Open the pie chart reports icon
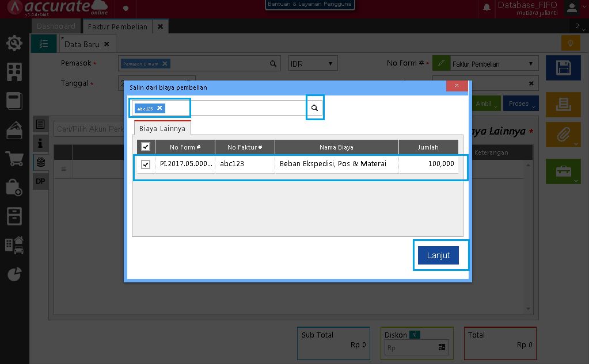Image resolution: width=589 pixels, height=364 pixels. (14, 274)
